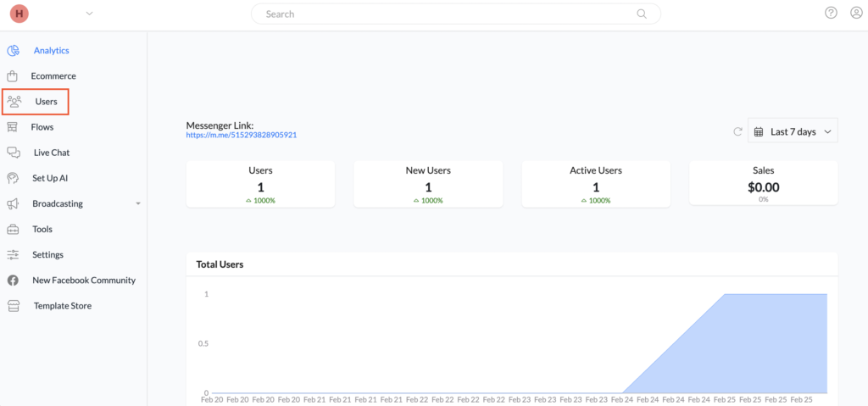Open the m.me Messenger link

click(242, 135)
